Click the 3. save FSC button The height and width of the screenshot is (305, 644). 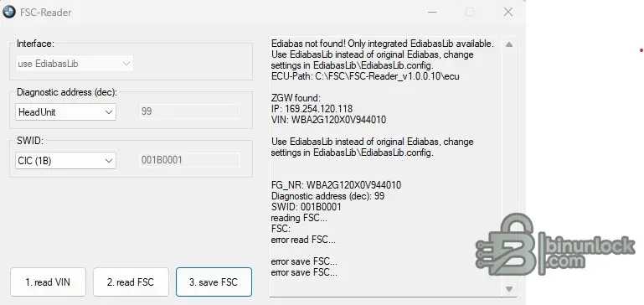coord(214,282)
